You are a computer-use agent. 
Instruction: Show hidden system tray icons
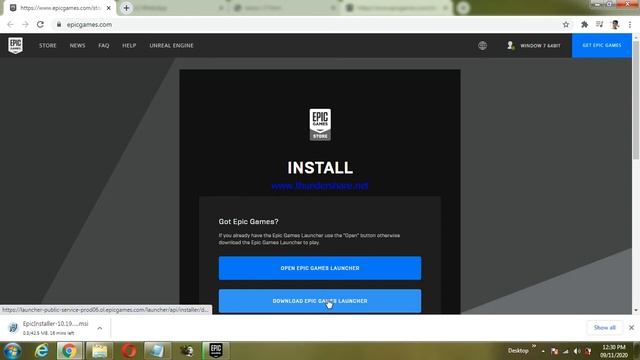pyautogui.click(x=543, y=351)
